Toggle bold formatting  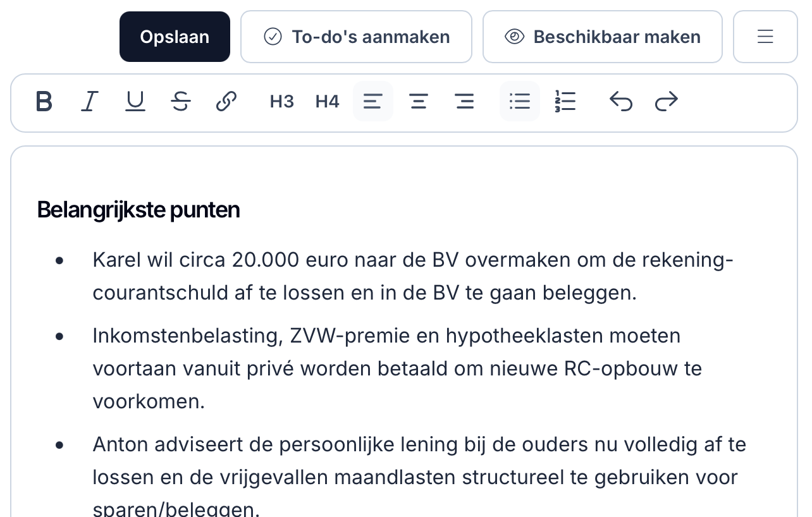pos(44,101)
